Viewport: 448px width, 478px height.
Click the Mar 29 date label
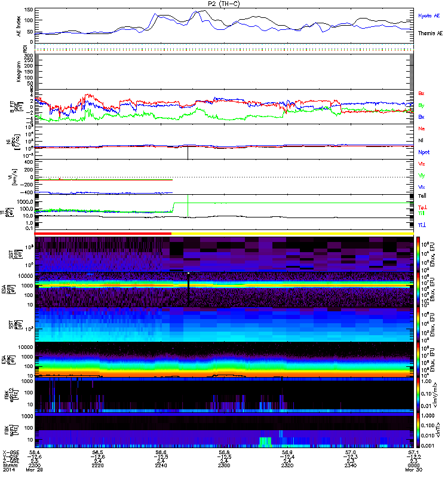pyautogui.click(x=42, y=470)
